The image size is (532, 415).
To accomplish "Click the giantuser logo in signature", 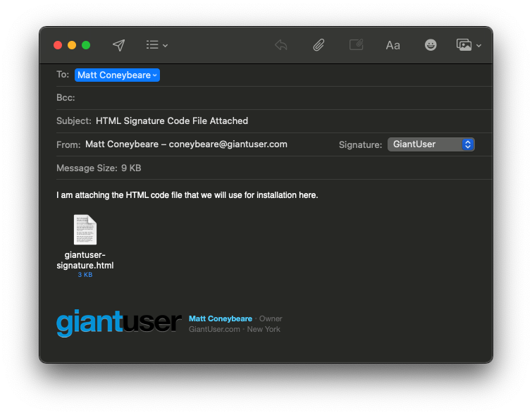I will tap(118, 323).
